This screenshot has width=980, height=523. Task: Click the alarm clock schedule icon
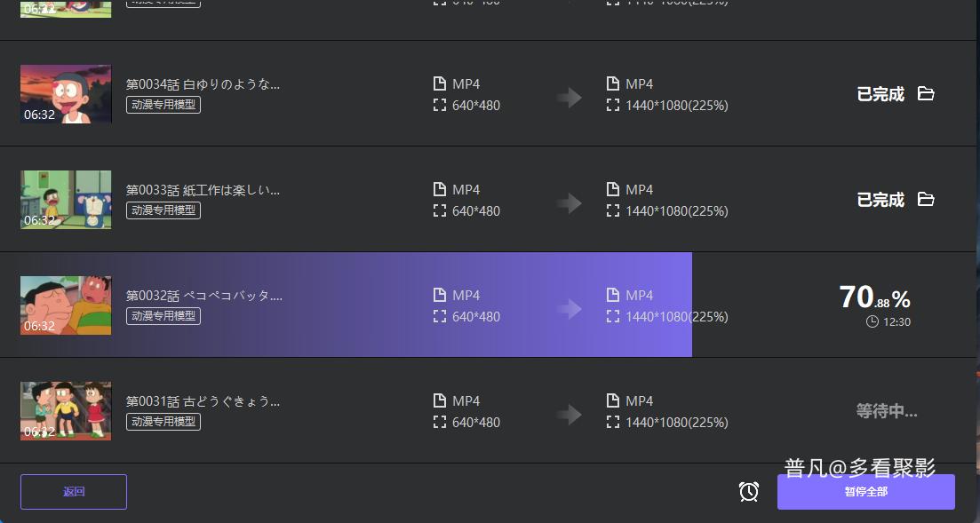749,491
